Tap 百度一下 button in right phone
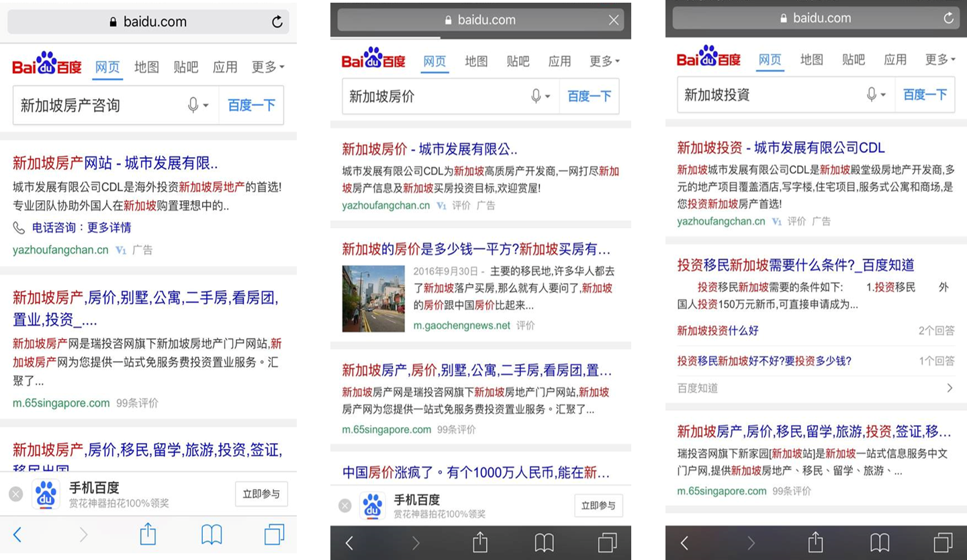This screenshot has width=967, height=560. click(925, 95)
